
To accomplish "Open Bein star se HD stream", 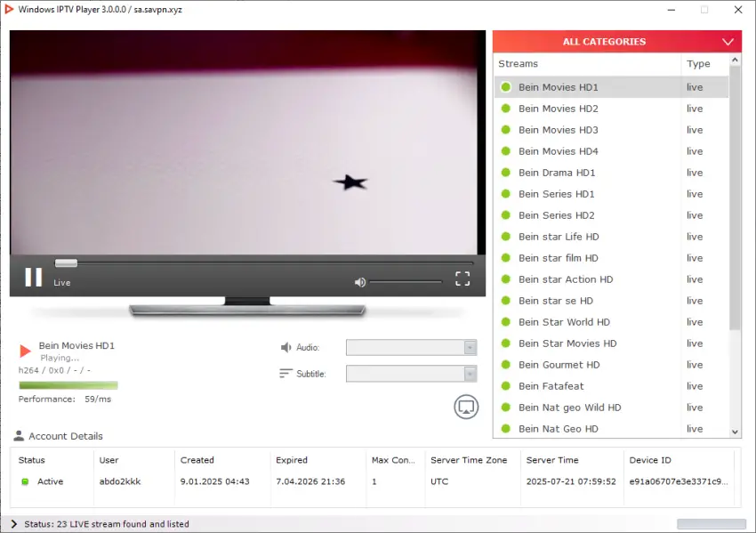I will (x=611, y=301).
